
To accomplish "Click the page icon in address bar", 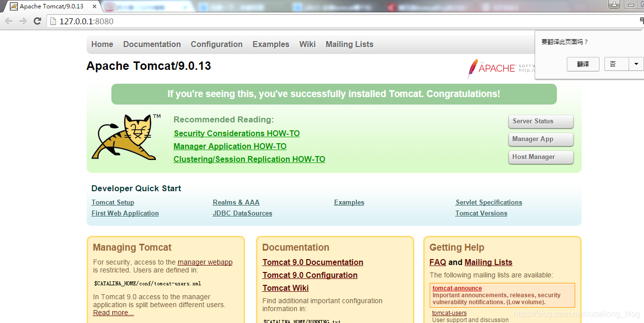I will pyautogui.click(x=53, y=21).
